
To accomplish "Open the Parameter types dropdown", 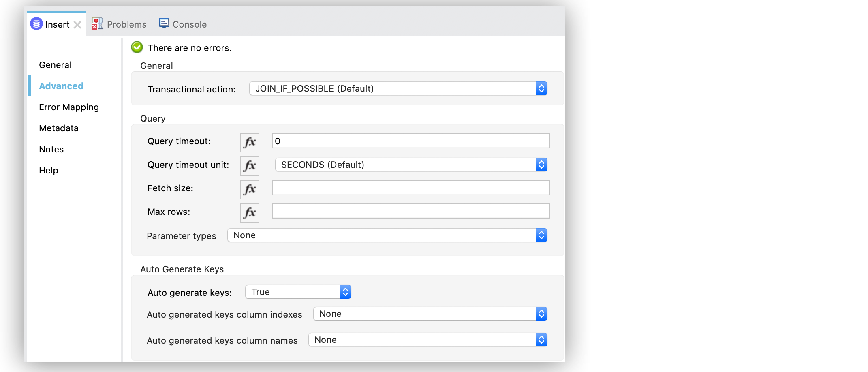I will [541, 235].
